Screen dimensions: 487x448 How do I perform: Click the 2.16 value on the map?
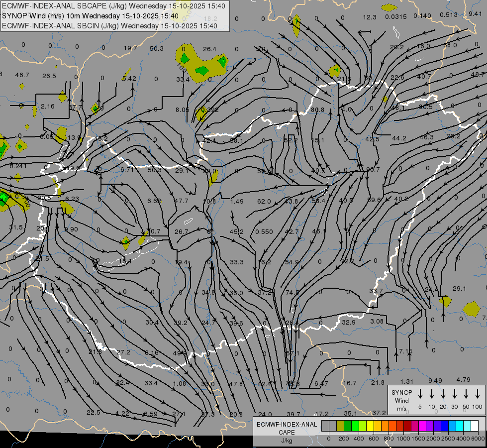pos(48,107)
